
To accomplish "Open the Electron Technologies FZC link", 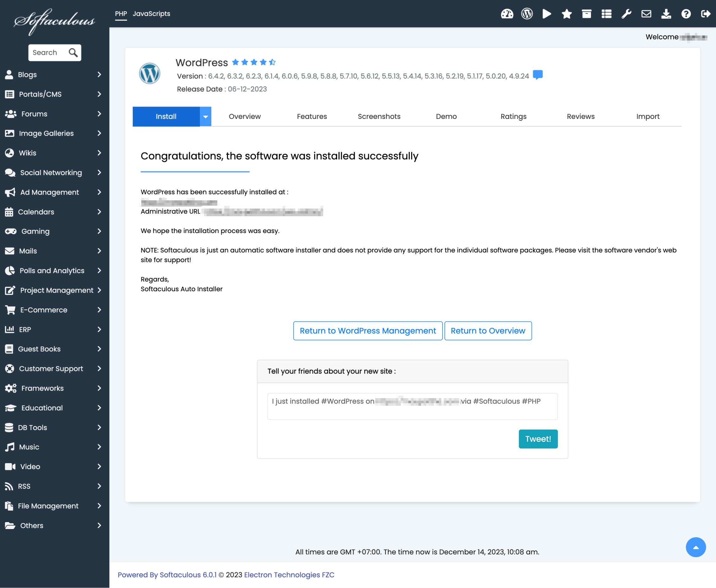I will [289, 575].
